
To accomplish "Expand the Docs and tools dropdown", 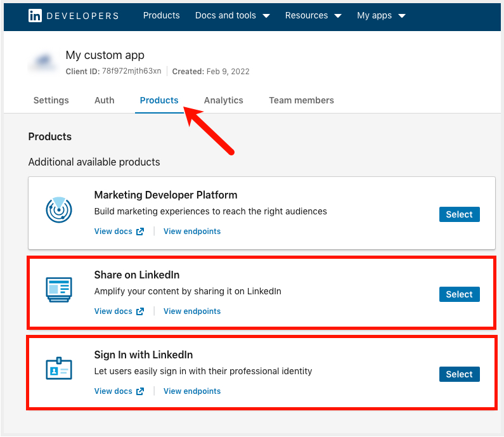I will [x=233, y=15].
